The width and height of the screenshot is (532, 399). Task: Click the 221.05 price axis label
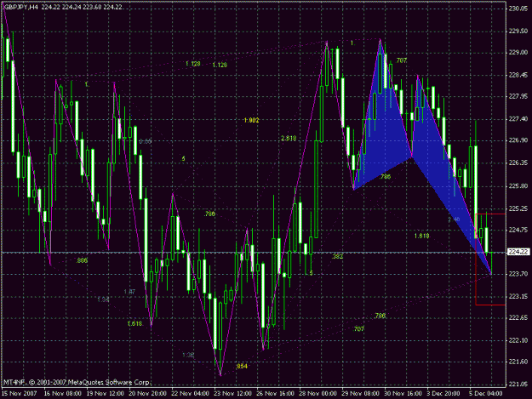(x=518, y=384)
